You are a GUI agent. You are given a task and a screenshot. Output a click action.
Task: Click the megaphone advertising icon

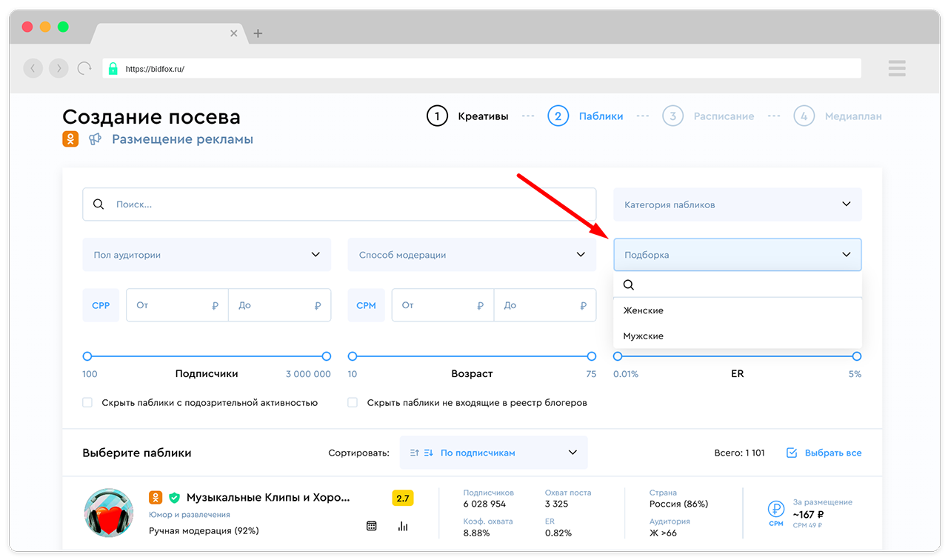(95, 139)
